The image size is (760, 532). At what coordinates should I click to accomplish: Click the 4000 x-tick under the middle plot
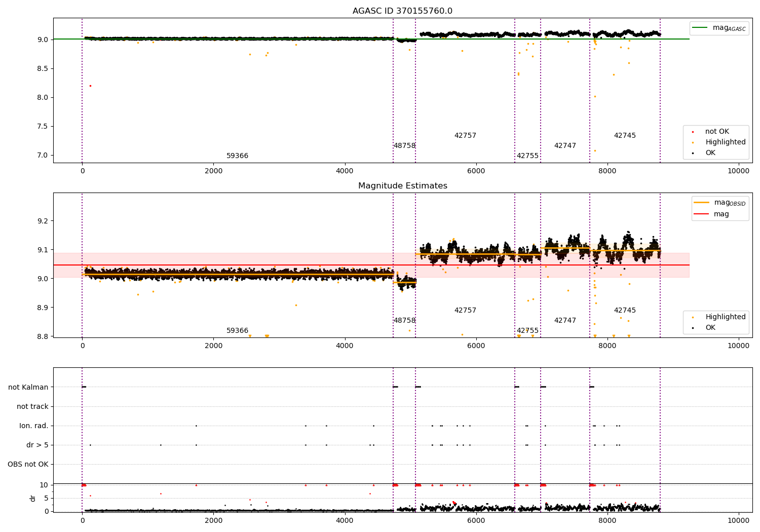point(345,346)
